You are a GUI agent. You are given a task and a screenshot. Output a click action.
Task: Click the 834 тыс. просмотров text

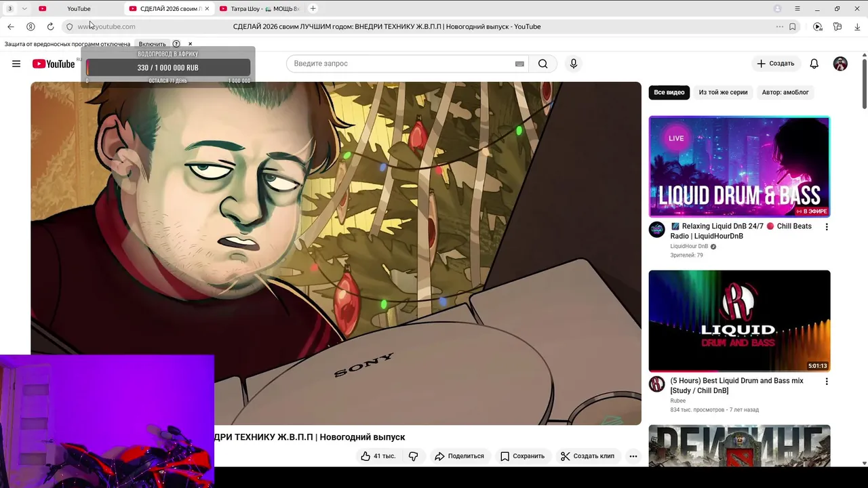tap(697, 410)
